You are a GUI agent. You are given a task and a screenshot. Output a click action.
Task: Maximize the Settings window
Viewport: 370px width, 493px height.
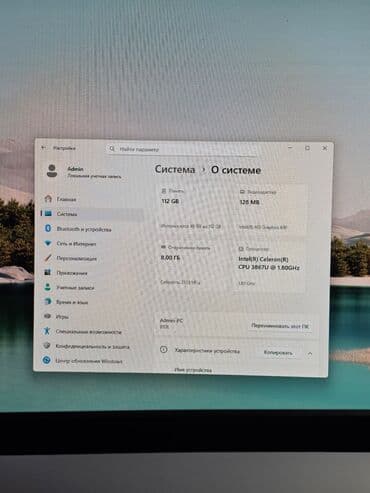307,148
